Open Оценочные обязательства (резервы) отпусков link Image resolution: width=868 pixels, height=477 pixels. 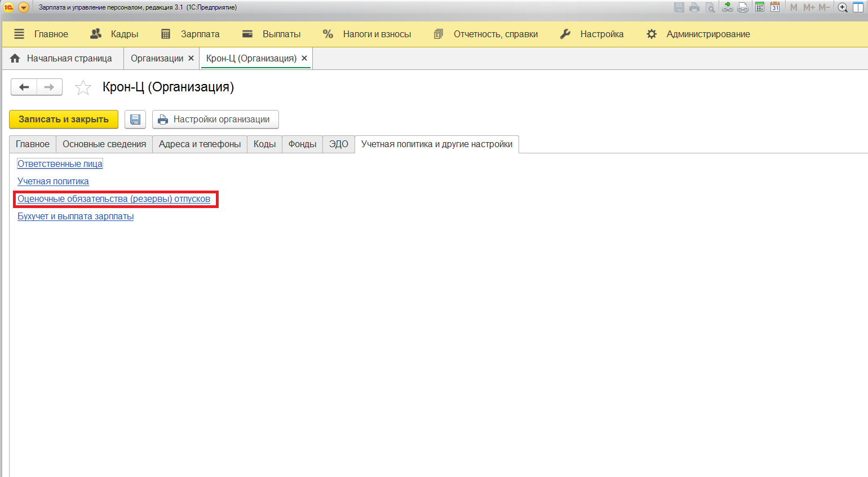(x=114, y=199)
